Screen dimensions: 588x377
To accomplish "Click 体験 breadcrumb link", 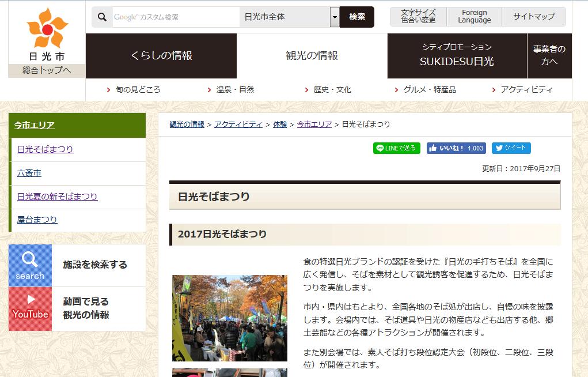I will (280, 125).
